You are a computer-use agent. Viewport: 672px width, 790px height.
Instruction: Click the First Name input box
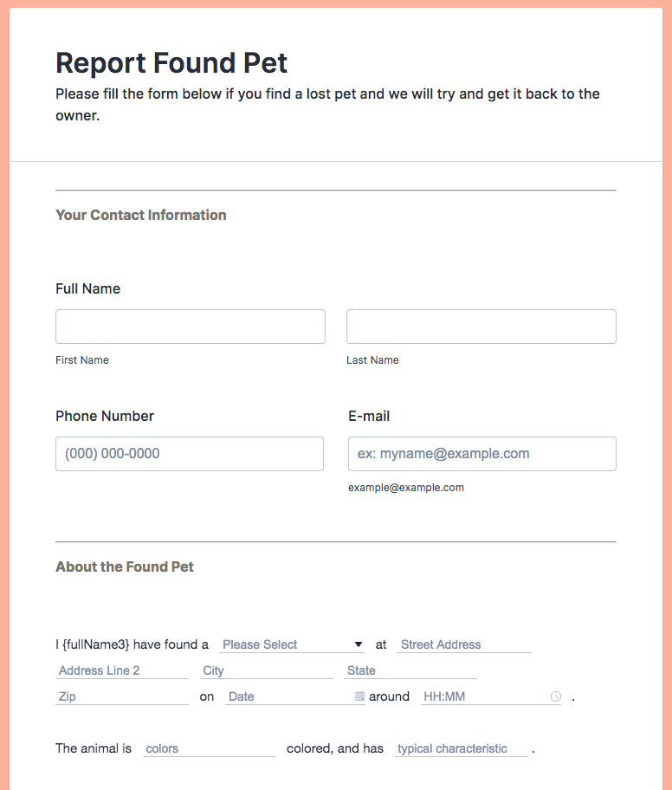(x=191, y=327)
